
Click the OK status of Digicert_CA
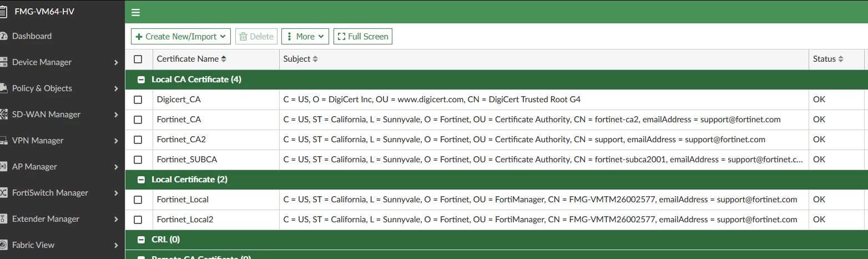[819, 99]
